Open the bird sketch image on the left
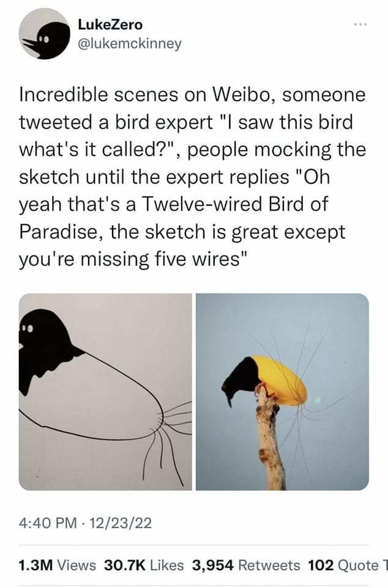The width and height of the screenshot is (388, 588). (x=105, y=392)
